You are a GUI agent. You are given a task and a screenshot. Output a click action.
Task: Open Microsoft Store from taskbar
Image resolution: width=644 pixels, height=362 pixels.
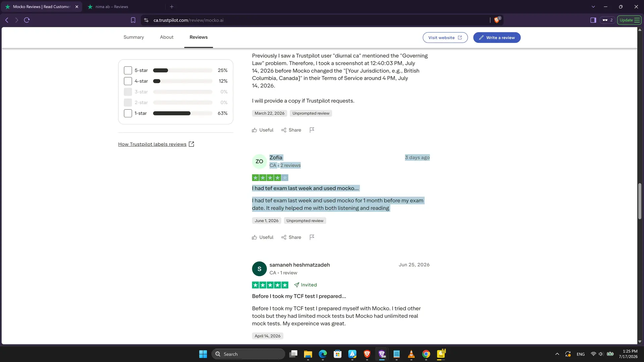(x=337, y=354)
